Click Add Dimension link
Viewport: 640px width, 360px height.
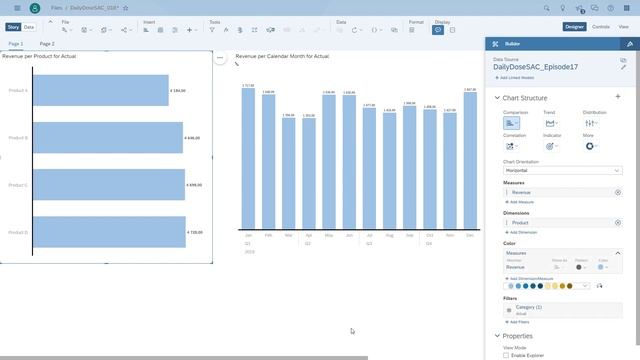(521, 232)
